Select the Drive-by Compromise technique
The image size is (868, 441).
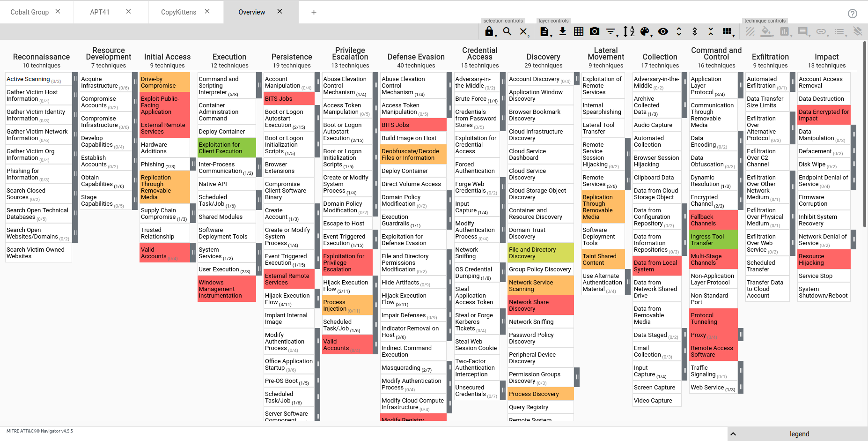[x=164, y=82]
